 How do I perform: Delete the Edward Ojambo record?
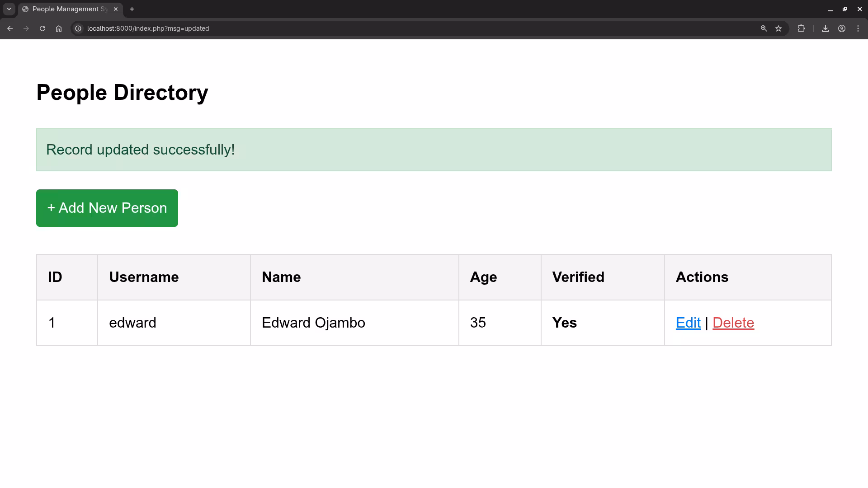click(733, 323)
